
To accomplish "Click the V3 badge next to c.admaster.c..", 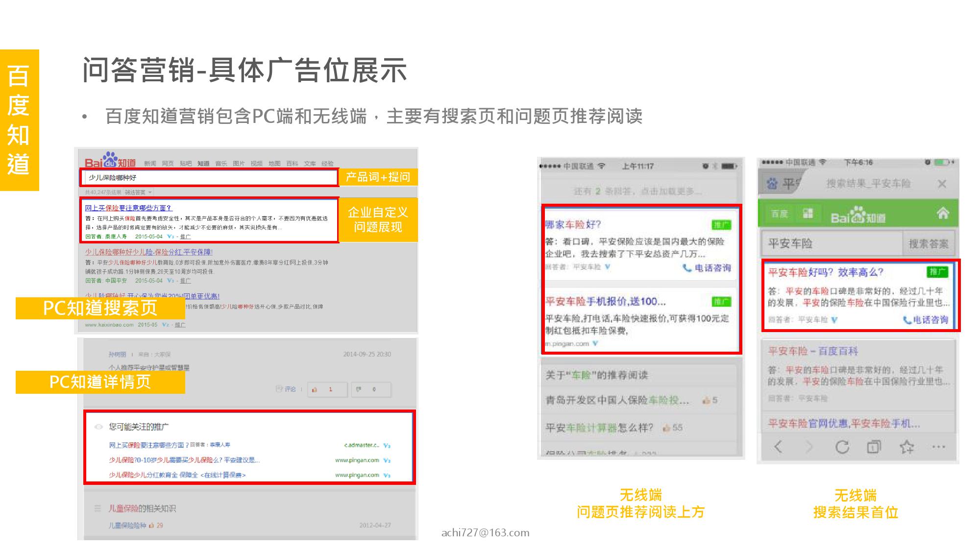I will 387,446.
